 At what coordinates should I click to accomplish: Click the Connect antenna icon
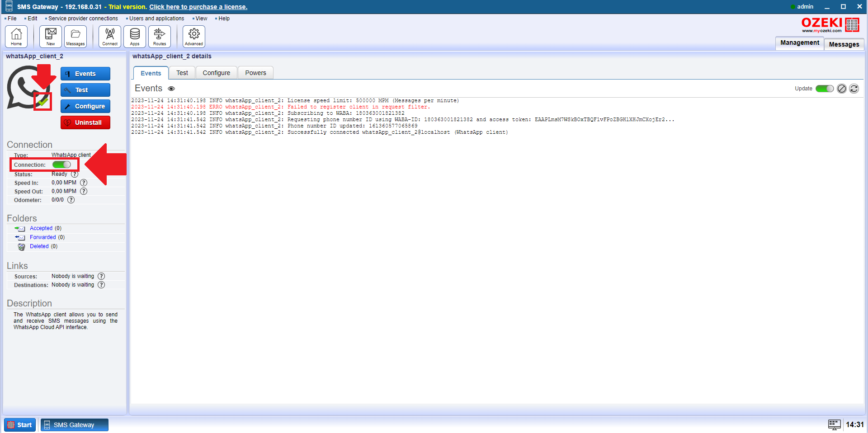tap(110, 37)
